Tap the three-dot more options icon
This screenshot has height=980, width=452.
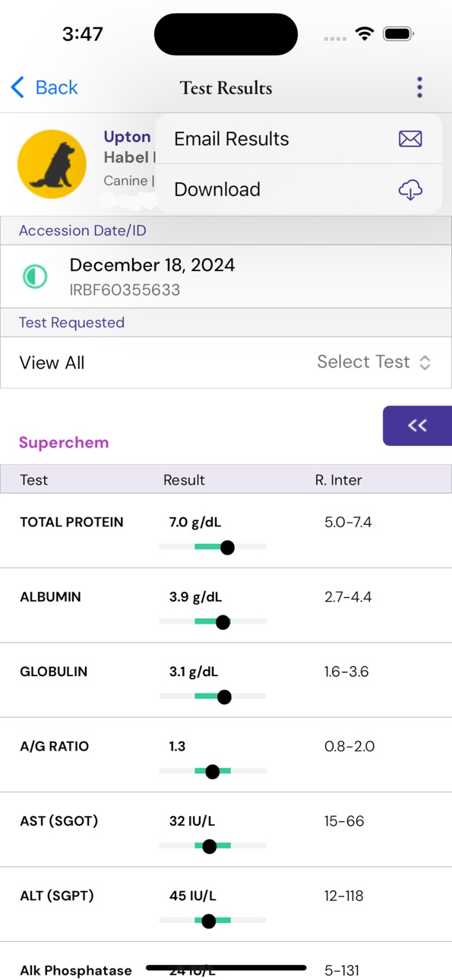[419, 87]
